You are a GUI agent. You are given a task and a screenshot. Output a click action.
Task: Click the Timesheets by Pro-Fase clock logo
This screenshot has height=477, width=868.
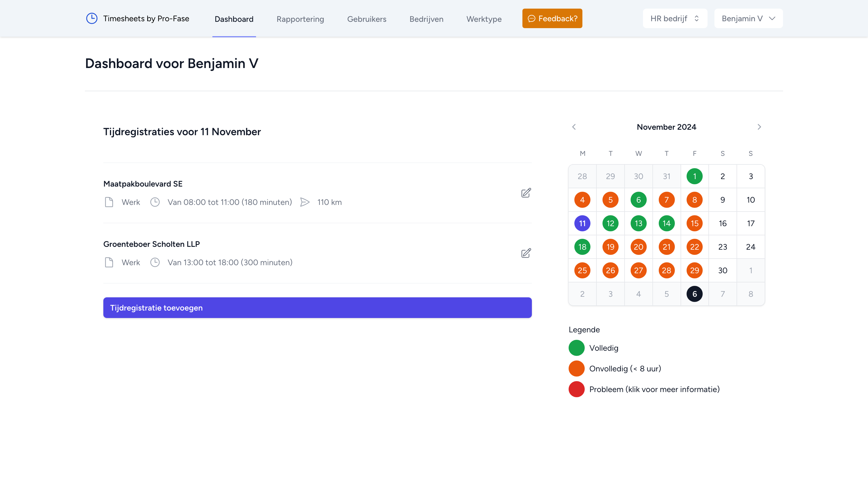[92, 18]
